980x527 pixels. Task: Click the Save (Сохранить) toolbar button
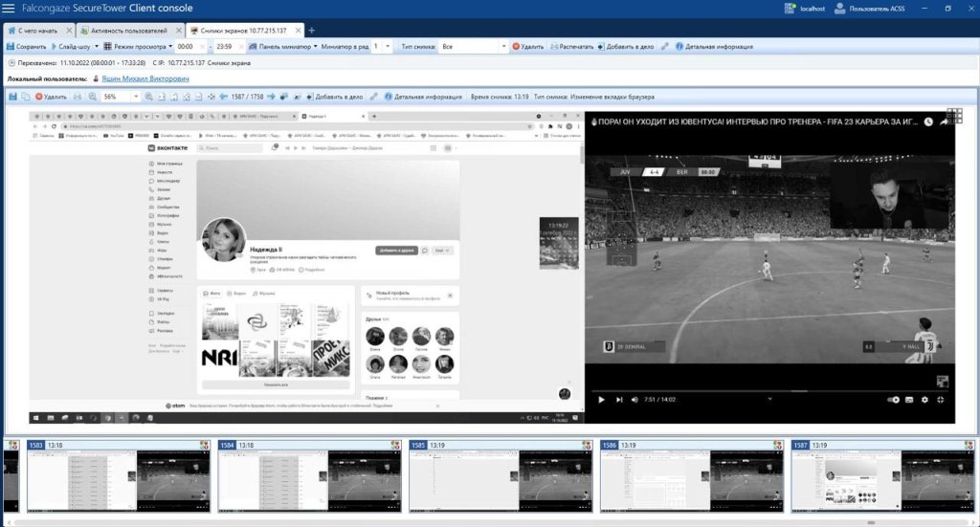pyautogui.click(x=27, y=46)
